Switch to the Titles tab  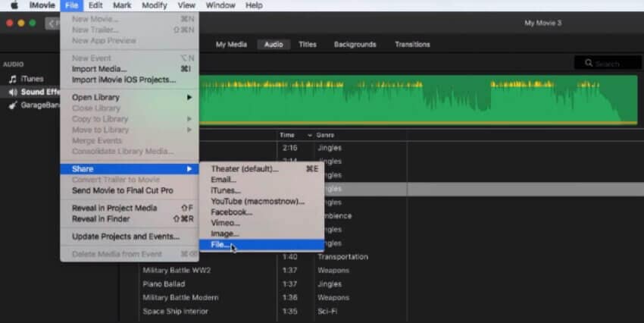[x=307, y=45]
